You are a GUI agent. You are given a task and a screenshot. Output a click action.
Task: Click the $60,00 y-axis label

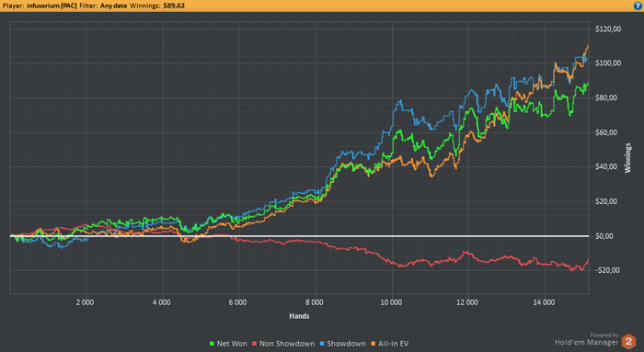(x=605, y=132)
